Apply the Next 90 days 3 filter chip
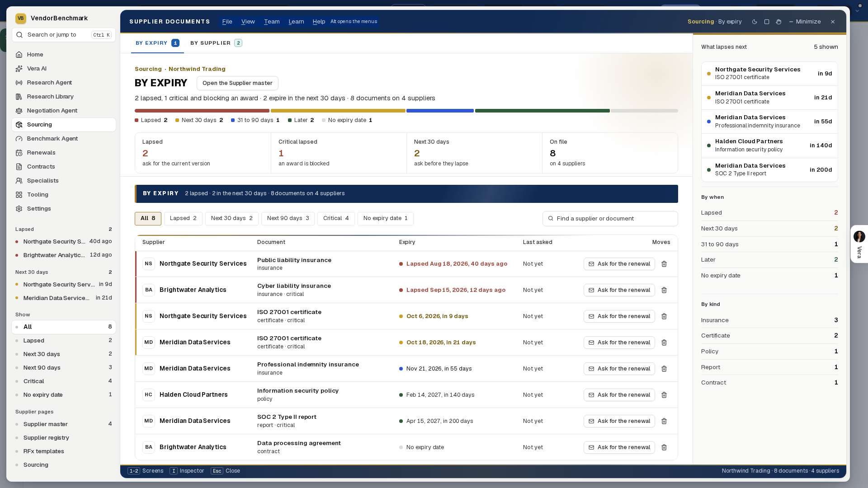This screenshot has width=868, height=488. tap(288, 219)
